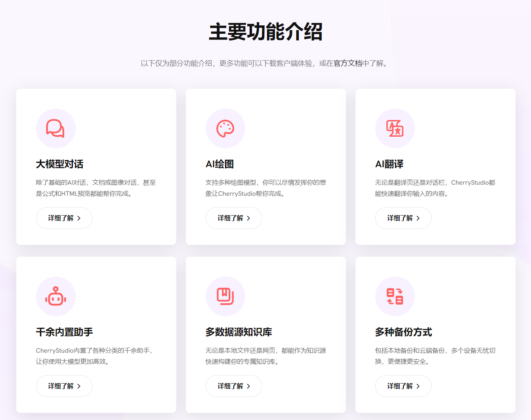Open 详细了解 under 多数据源知识库
Screen dimensions: 531x420
tap(234, 386)
